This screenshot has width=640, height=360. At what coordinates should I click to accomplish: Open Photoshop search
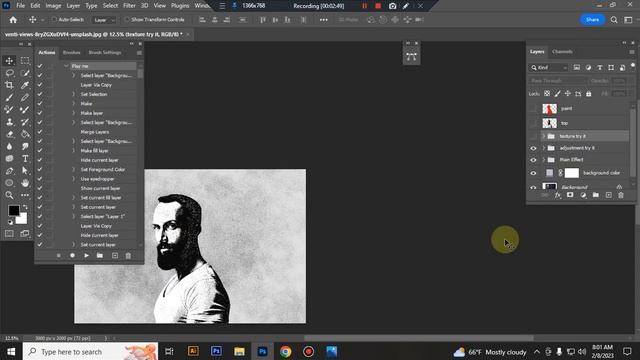click(x=614, y=20)
